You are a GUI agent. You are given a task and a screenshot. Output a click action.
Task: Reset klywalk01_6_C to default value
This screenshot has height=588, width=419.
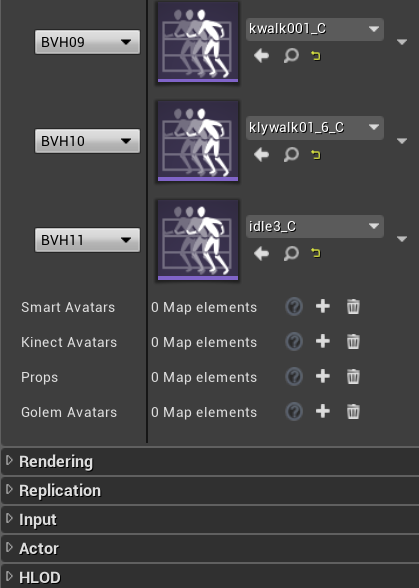click(316, 154)
